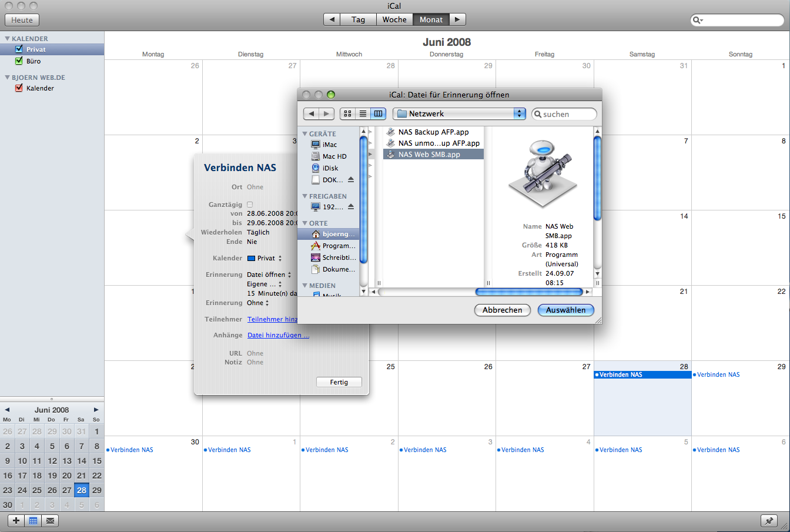Select column view in file dialog

[378, 113]
